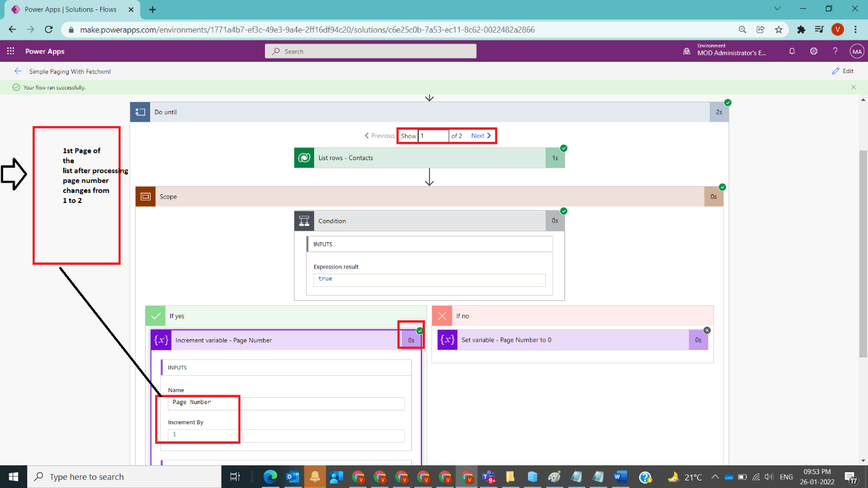Click the page number input showing 1

click(x=433, y=136)
